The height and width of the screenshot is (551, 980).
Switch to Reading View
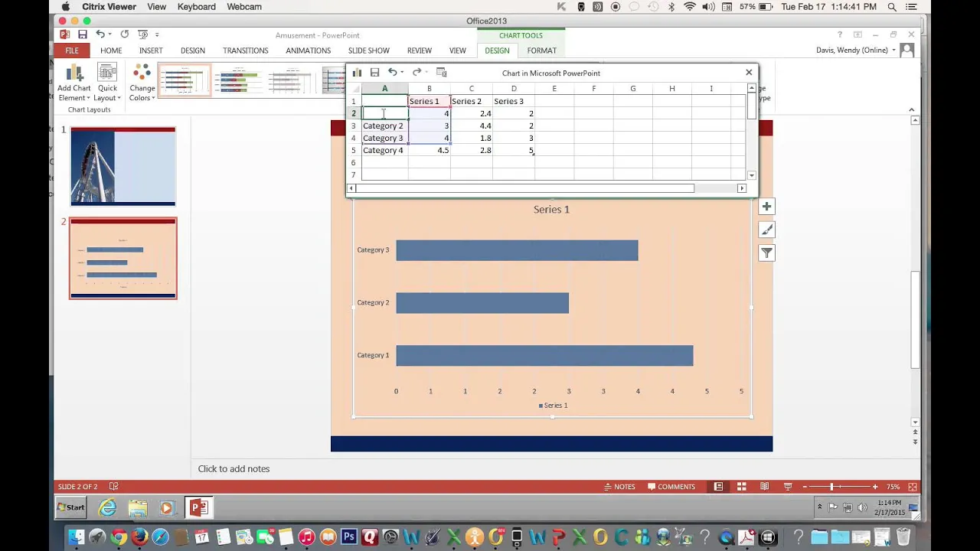click(764, 487)
